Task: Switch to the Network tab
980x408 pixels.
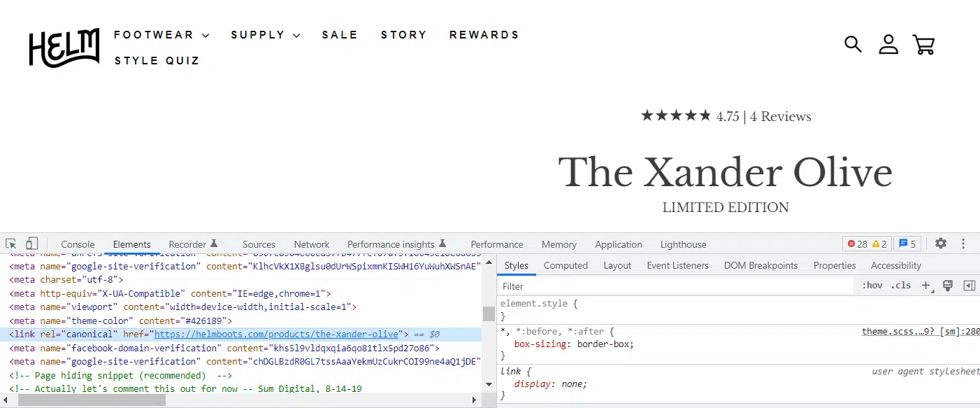Action: (x=311, y=244)
